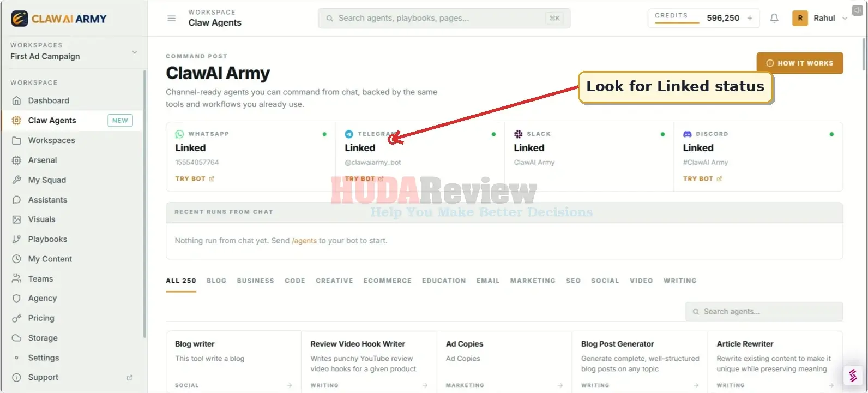Switch to the SEO tab
This screenshot has height=393, width=868.
point(573,281)
